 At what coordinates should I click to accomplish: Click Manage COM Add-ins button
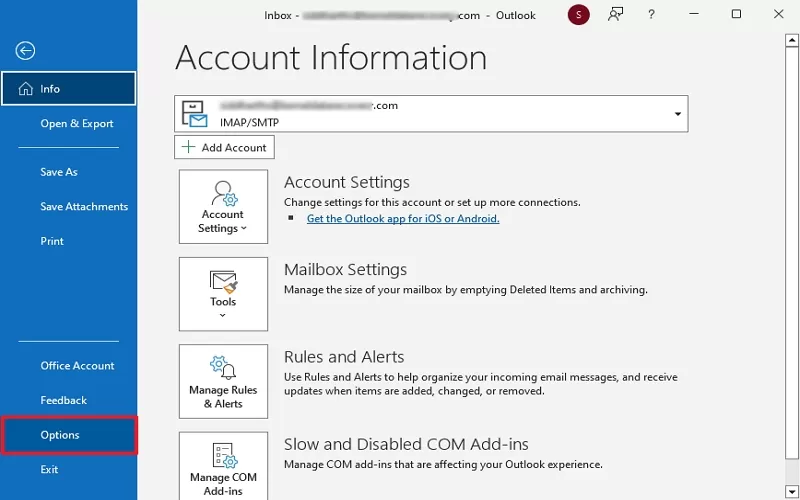pos(223,466)
